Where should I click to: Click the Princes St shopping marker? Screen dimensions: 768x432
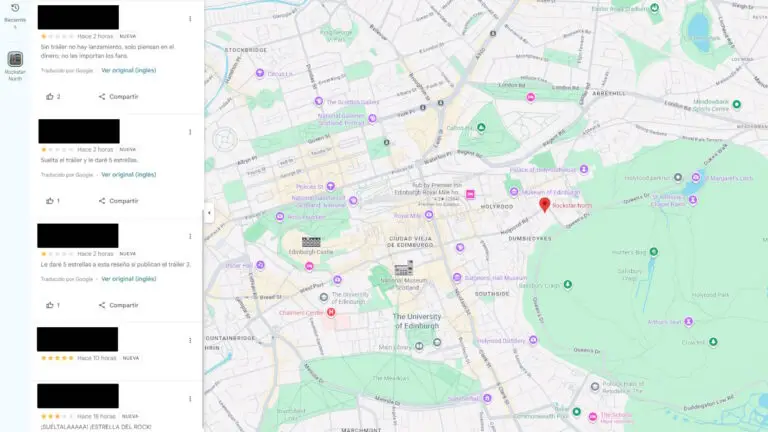click(331, 186)
